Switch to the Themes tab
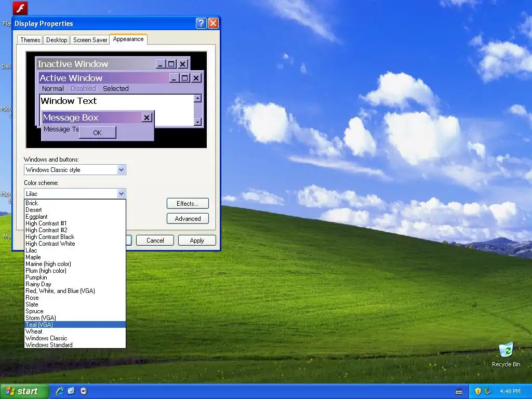532x399 pixels. (30, 40)
